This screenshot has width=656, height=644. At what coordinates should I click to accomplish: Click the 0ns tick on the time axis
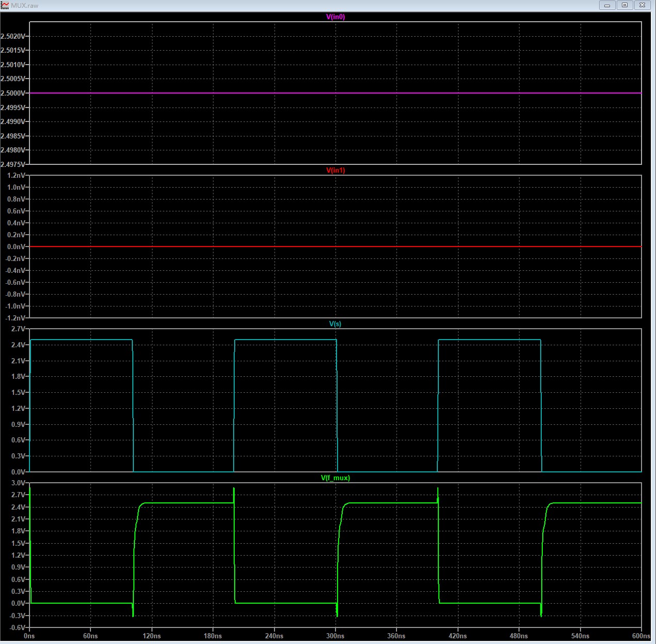[29, 636]
